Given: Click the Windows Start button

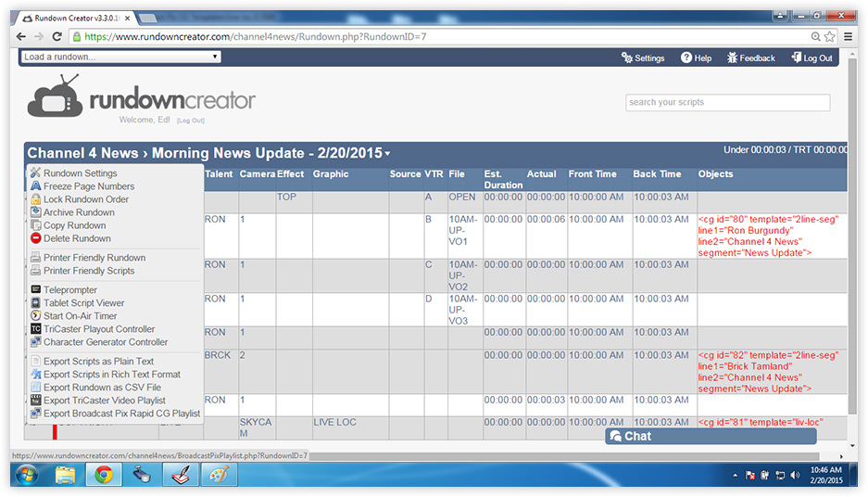Looking at the screenshot, I should pos(27,475).
